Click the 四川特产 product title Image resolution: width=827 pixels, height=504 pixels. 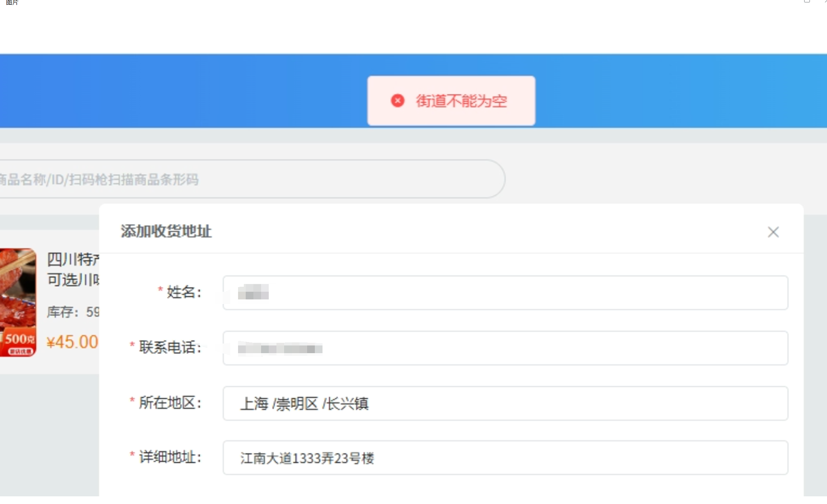pos(73,260)
